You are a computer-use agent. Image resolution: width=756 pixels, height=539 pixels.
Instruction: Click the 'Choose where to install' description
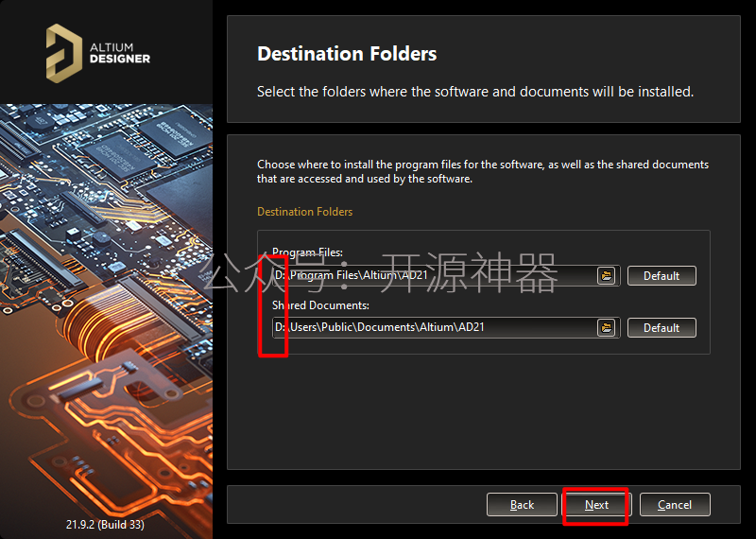point(483,171)
